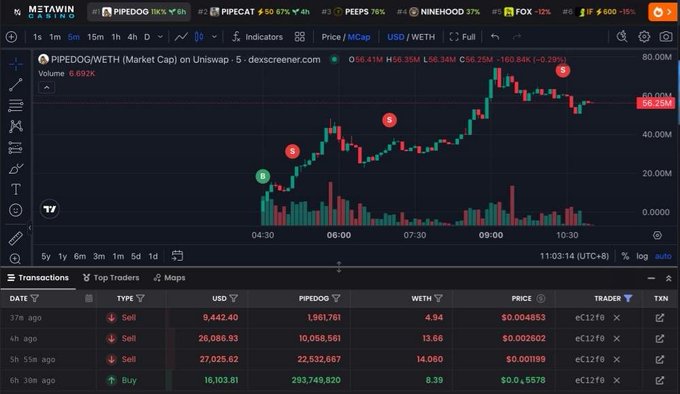680x394 pixels.
Task: Open the Fibonacci retracement tool
Action: [16, 105]
